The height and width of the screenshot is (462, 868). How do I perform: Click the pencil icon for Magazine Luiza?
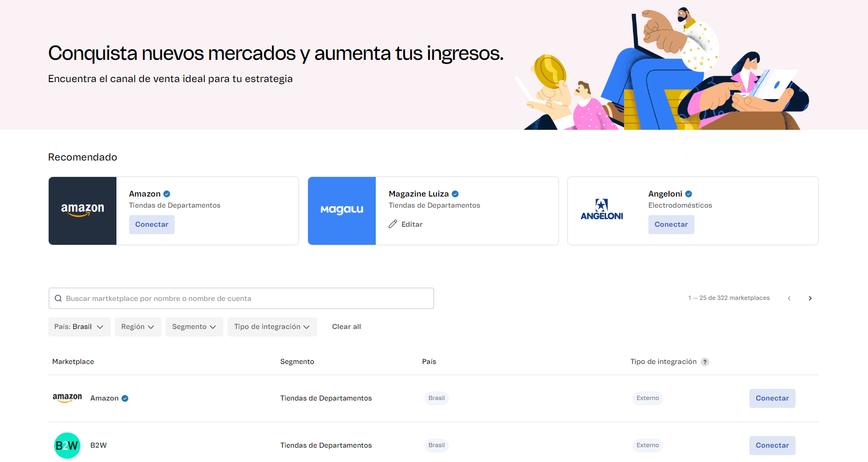click(393, 224)
